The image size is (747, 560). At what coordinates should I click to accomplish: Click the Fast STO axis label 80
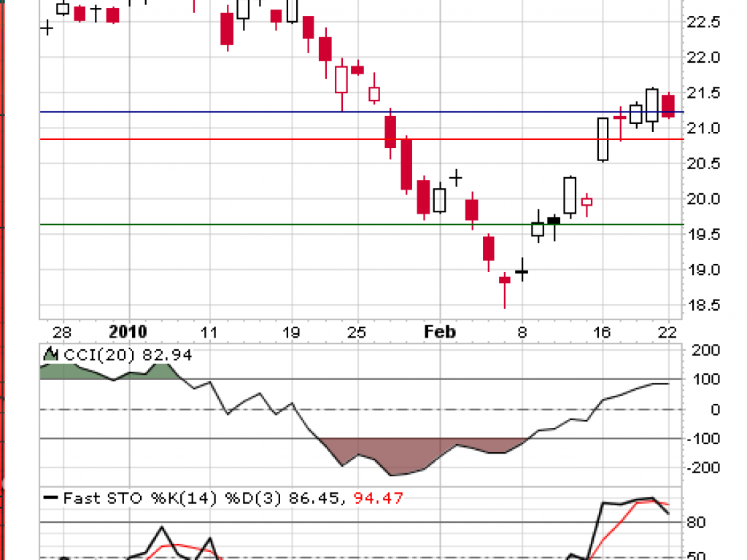click(696, 522)
